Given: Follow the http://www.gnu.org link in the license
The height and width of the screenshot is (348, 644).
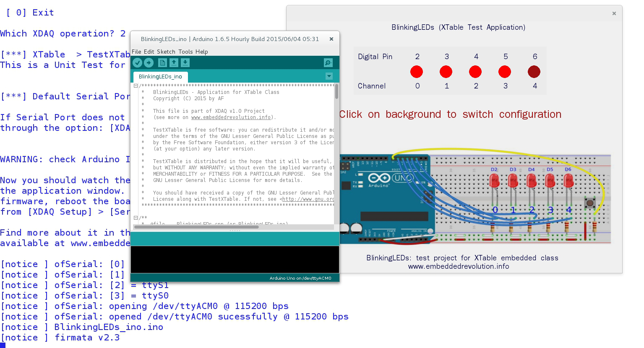Looking at the screenshot, I should tap(308, 199).
